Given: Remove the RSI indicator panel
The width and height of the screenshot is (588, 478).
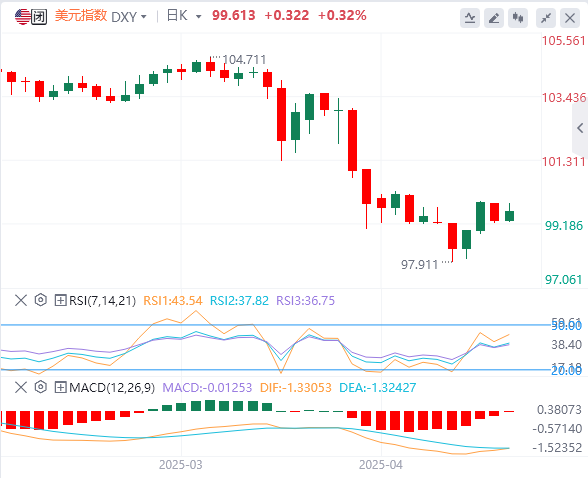Looking at the screenshot, I should (21, 300).
